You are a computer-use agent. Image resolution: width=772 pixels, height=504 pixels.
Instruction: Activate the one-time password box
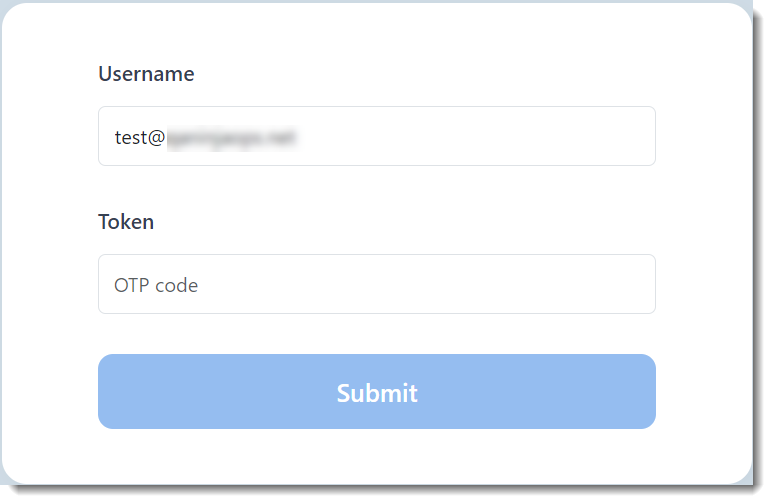(376, 284)
